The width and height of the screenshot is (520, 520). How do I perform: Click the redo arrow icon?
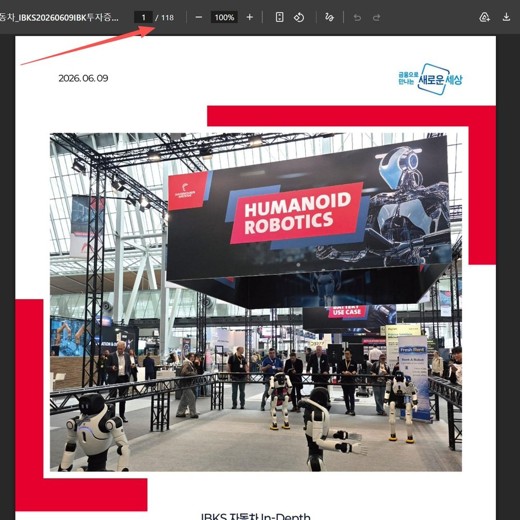tap(376, 17)
